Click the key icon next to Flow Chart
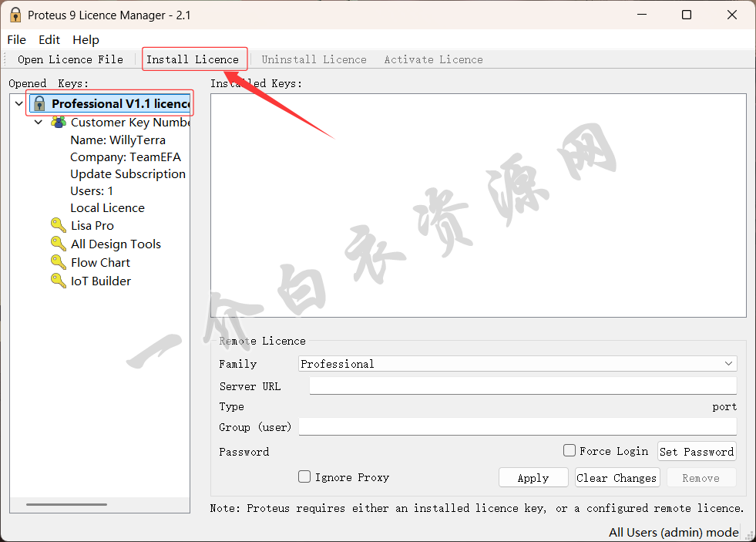This screenshot has height=542, width=756. [x=59, y=262]
